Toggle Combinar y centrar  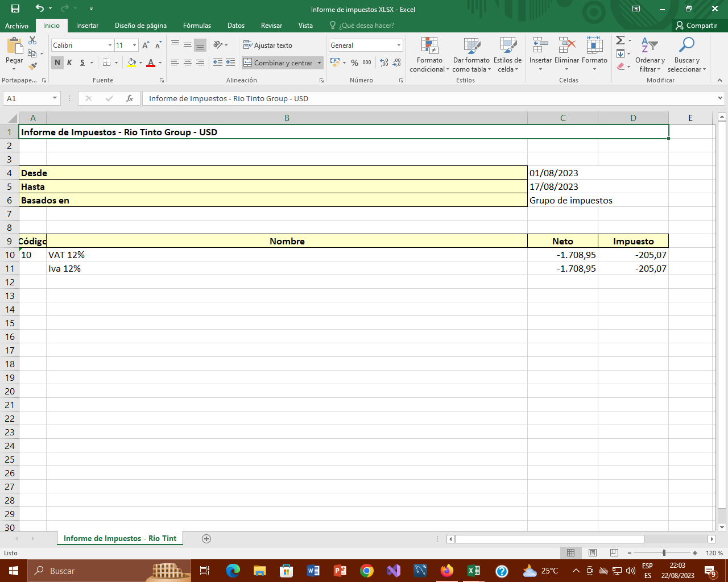[278, 63]
